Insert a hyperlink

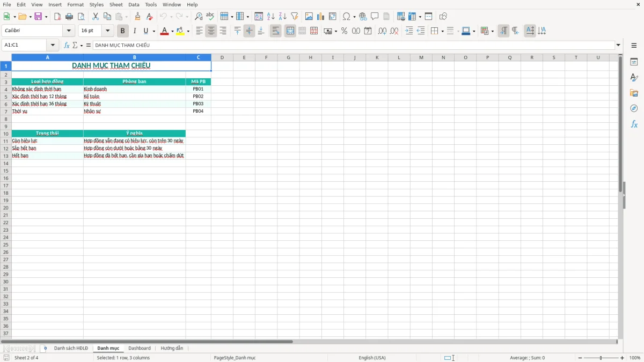tap(363, 17)
